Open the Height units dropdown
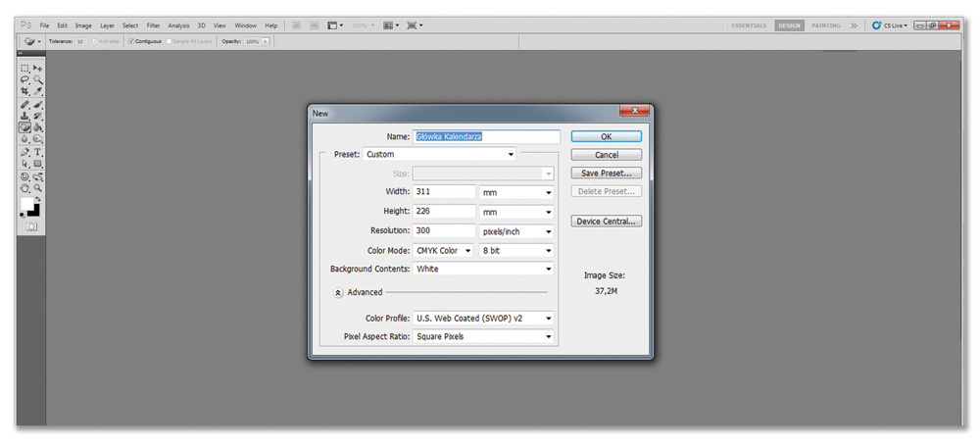 [x=516, y=213]
